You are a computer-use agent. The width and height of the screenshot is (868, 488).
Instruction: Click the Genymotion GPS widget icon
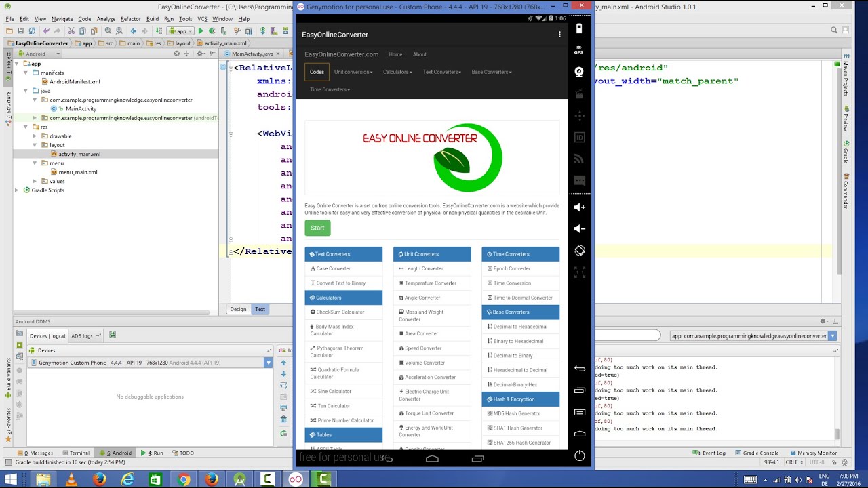point(579,50)
